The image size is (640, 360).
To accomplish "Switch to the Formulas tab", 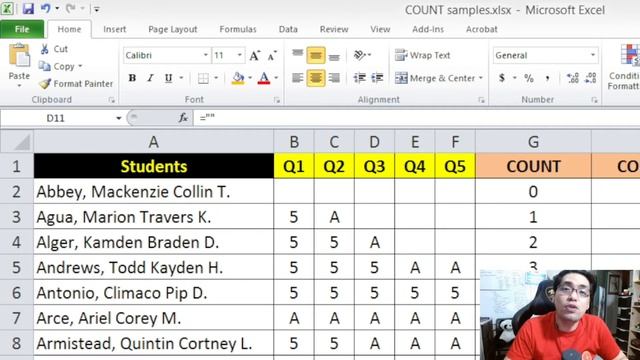I will (238, 29).
